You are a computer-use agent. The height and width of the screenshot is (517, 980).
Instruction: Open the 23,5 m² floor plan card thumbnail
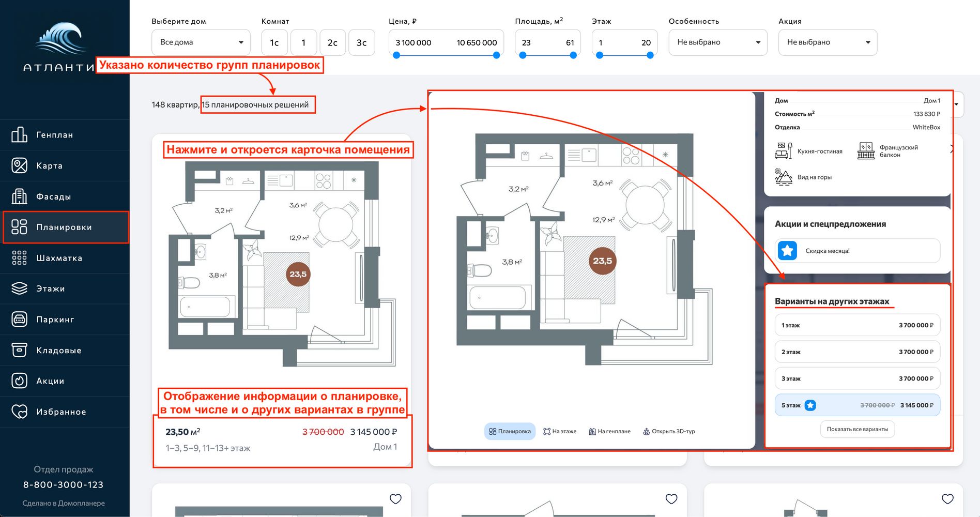pos(282,264)
